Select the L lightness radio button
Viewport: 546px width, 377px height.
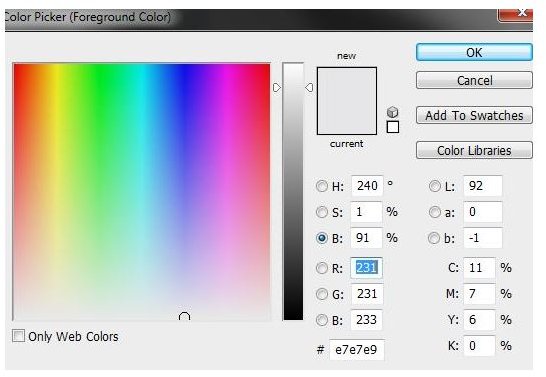click(435, 186)
